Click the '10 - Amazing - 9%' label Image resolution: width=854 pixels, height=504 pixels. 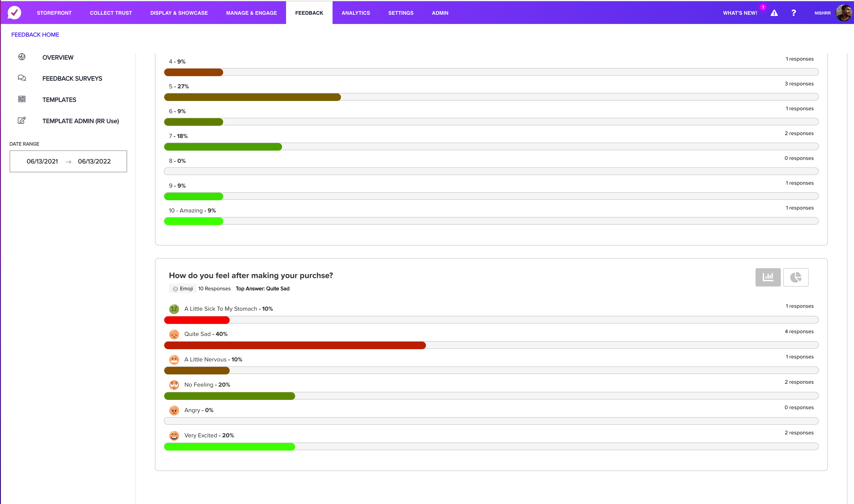(x=192, y=211)
